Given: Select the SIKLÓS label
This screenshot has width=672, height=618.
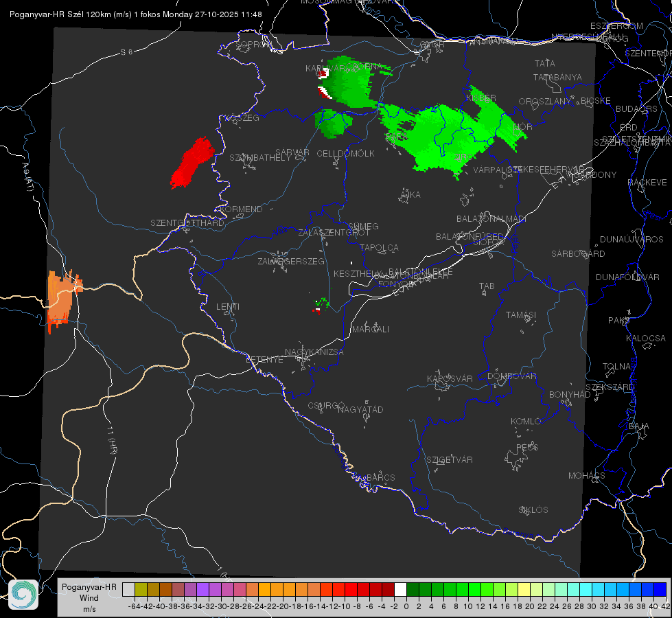Looking at the screenshot, I should [x=533, y=510].
